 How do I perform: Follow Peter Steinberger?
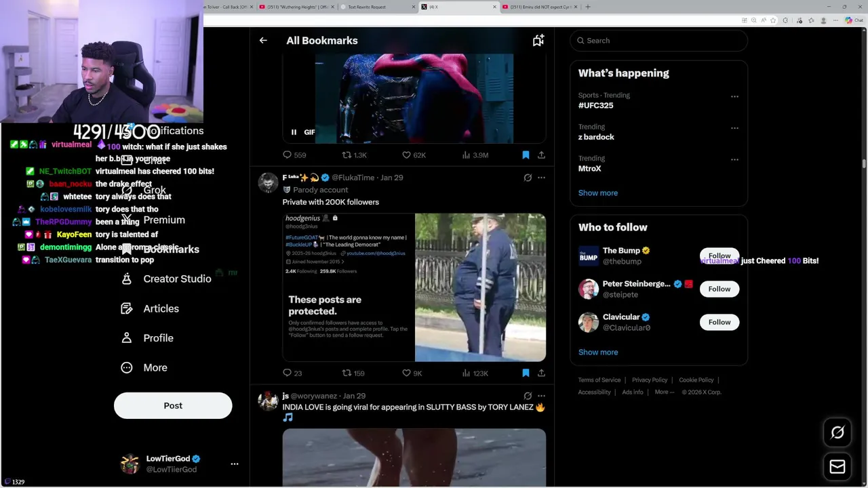pos(719,289)
